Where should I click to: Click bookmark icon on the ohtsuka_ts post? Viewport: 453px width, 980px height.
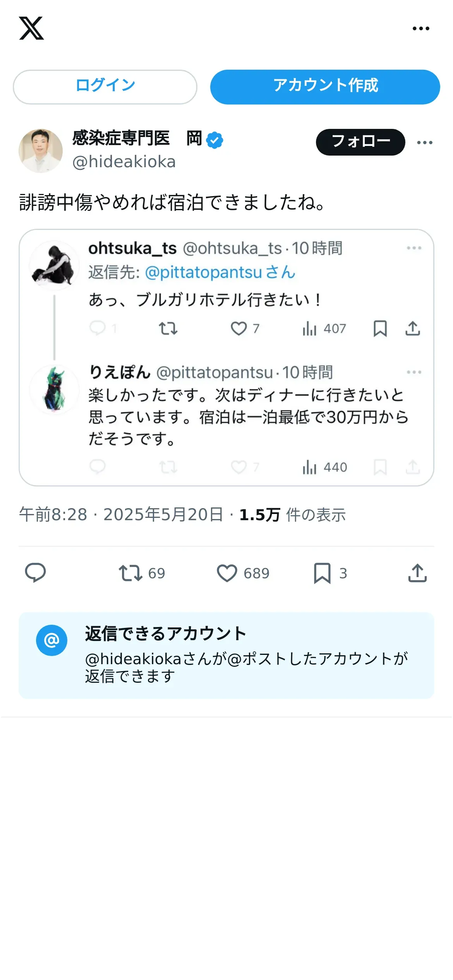pyautogui.click(x=380, y=329)
